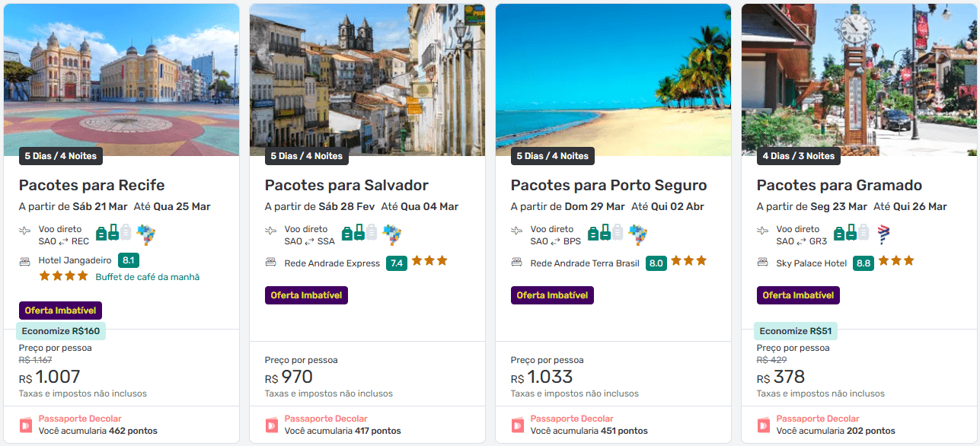Image resolution: width=980 pixels, height=446 pixels.
Task: Click the Economize R$160 tag on the Recife card
Action: click(61, 331)
